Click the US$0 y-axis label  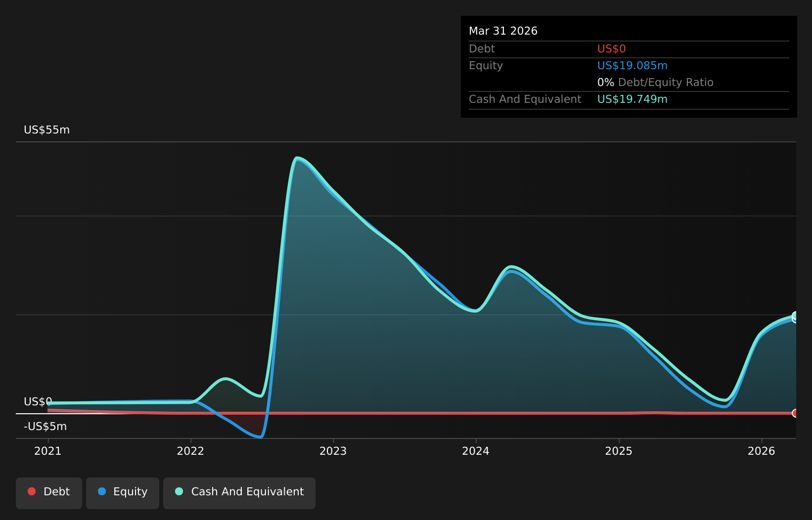click(38, 401)
